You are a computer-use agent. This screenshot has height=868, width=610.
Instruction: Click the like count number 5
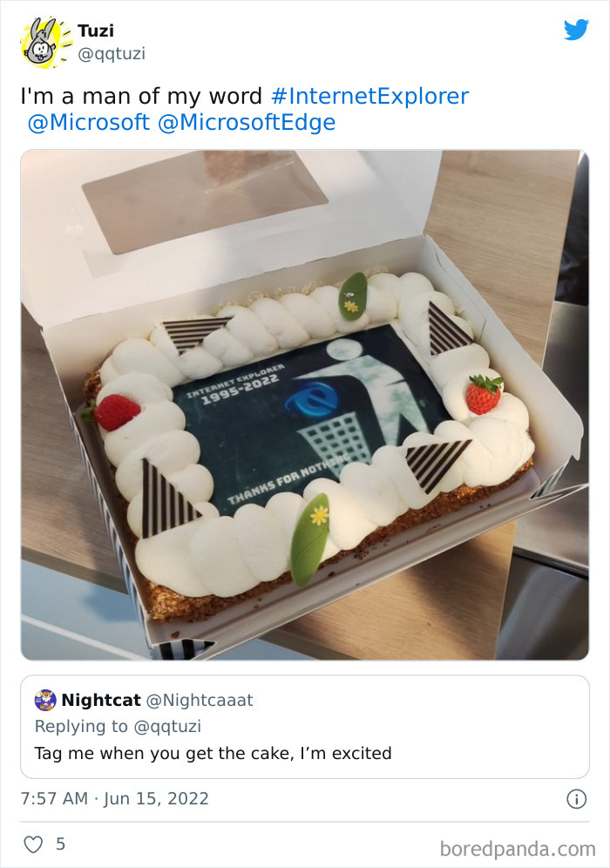pyautogui.click(x=60, y=844)
